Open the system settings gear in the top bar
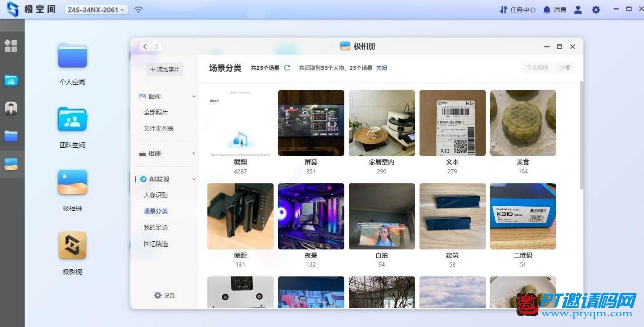The image size is (644, 327). pyautogui.click(x=596, y=9)
